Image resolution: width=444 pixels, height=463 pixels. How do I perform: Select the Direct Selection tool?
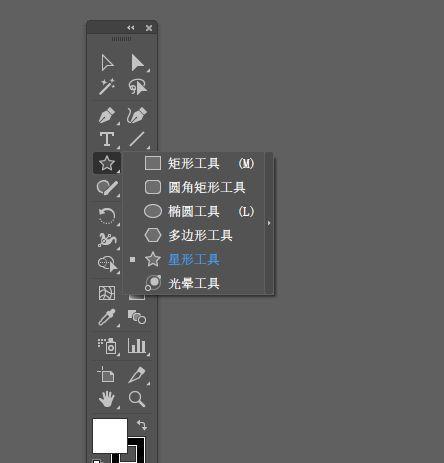click(x=137, y=63)
